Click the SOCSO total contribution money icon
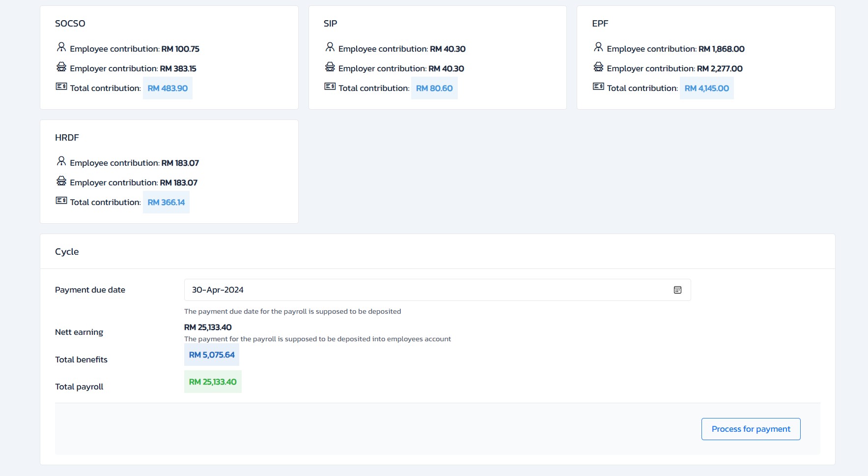This screenshot has height=476, width=868. click(61, 87)
